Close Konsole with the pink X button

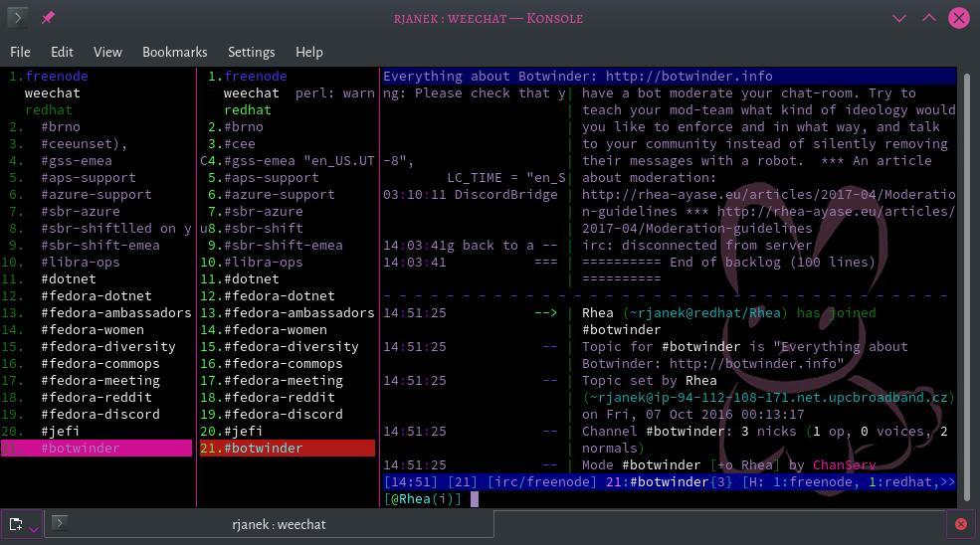point(959,18)
